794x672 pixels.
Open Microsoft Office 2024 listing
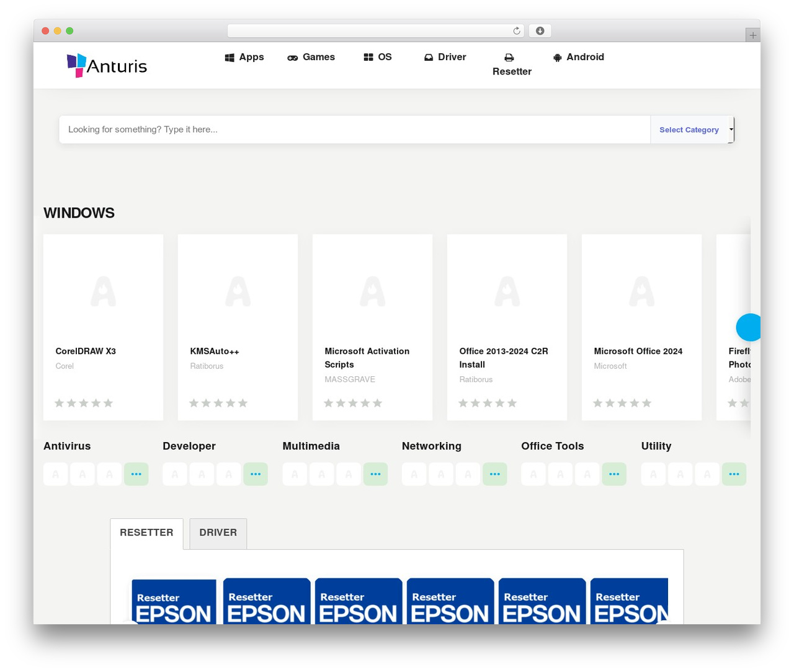coord(638,351)
